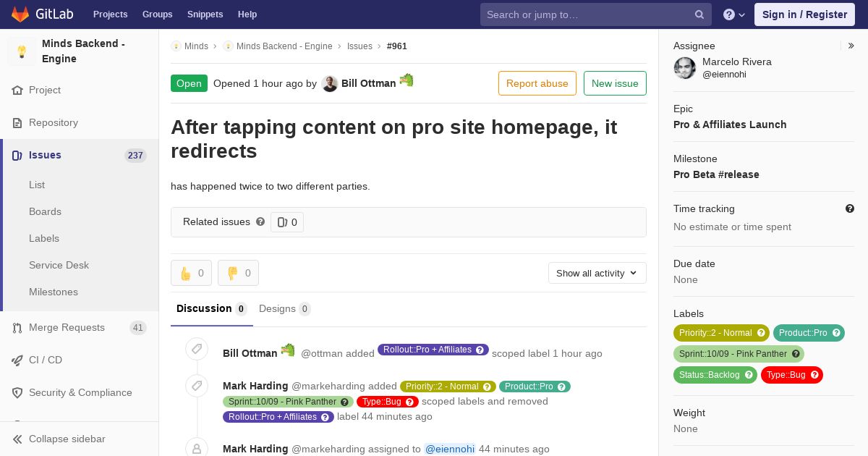This screenshot has height=456, width=868.
Task: Give a thumbs up reaction
Action: [191, 273]
